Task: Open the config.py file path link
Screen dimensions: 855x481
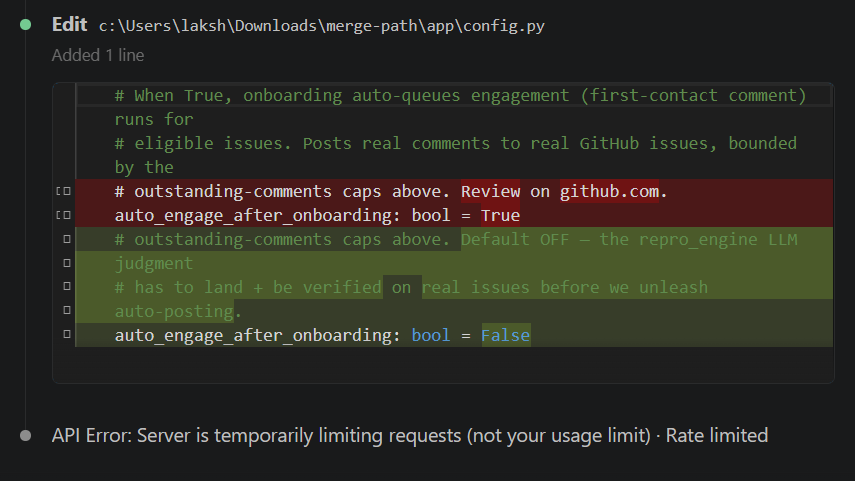Action: point(322,26)
